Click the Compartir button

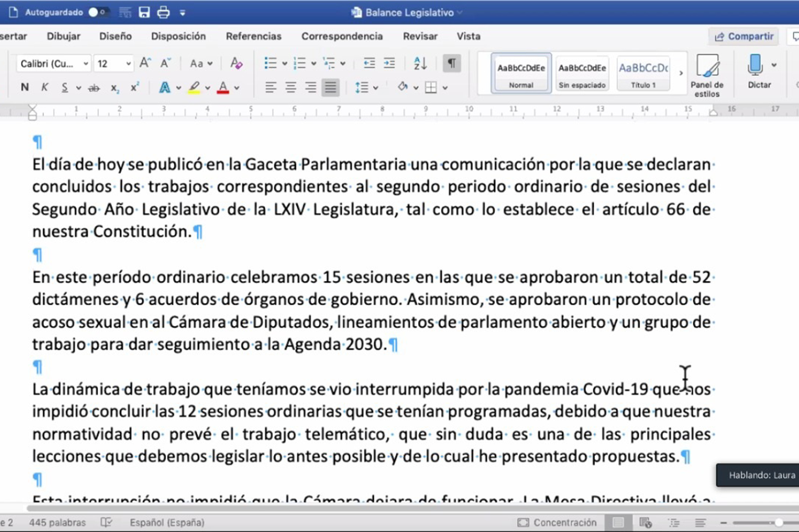click(744, 37)
